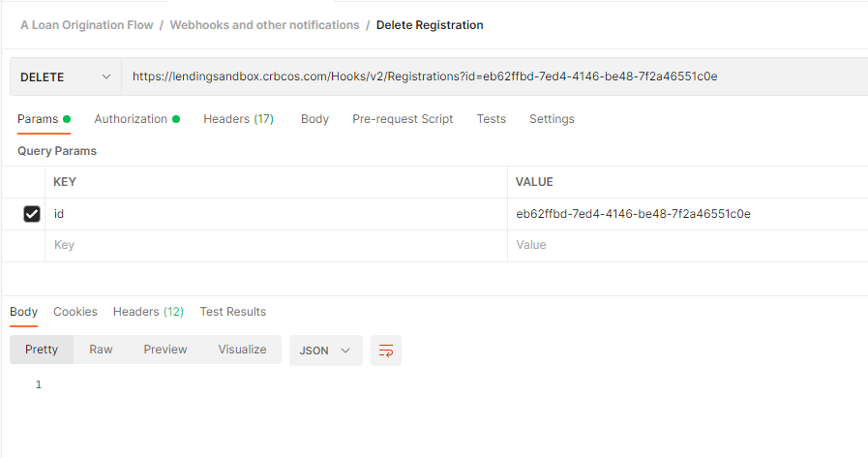This screenshot has width=868, height=458.
Task: Open A Loan Origination Flow breadcrumb
Action: [x=87, y=25]
